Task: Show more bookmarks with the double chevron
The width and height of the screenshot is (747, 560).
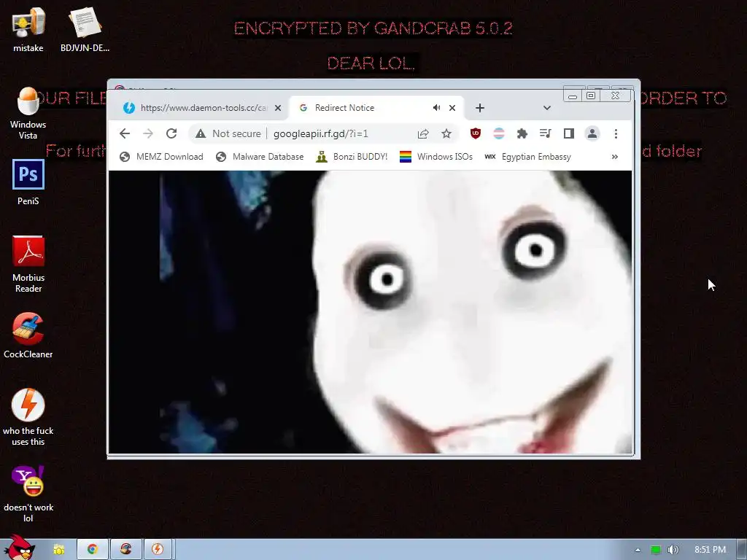Action: point(615,157)
